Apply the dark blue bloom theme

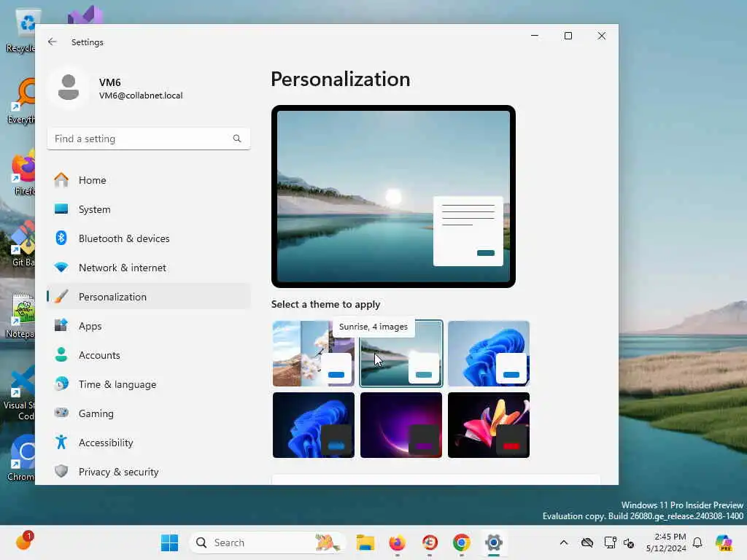[314, 425]
